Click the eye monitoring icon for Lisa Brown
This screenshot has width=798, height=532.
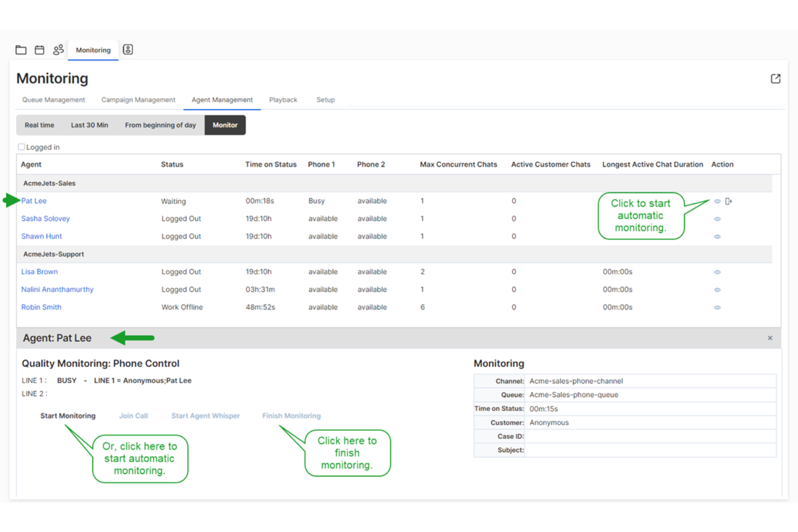717,272
